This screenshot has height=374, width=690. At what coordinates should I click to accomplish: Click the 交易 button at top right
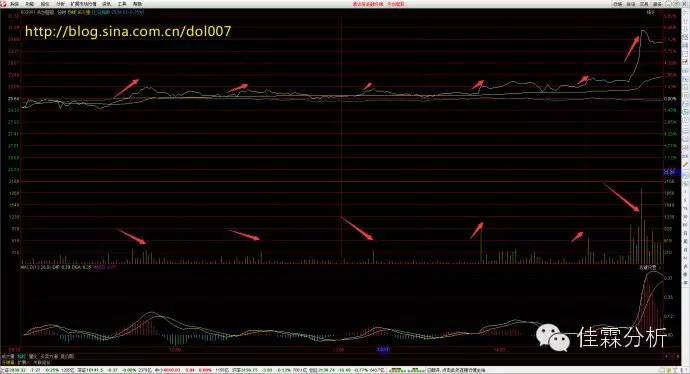tap(644, 4)
